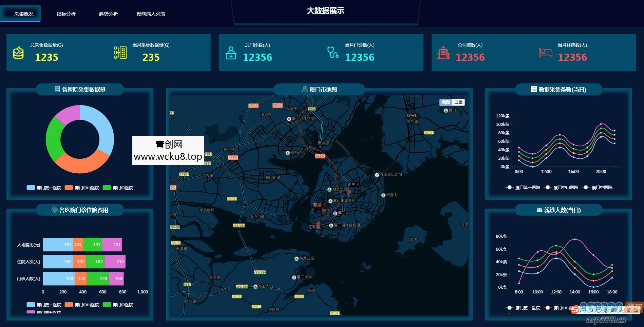The height and width of the screenshot is (327, 644).
Task: Click the bed icon beside 当月住院数
Action: (x=545, y=53)
